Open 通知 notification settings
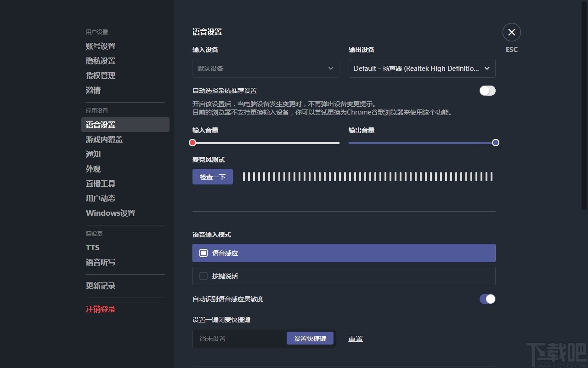 click(93, 154)
